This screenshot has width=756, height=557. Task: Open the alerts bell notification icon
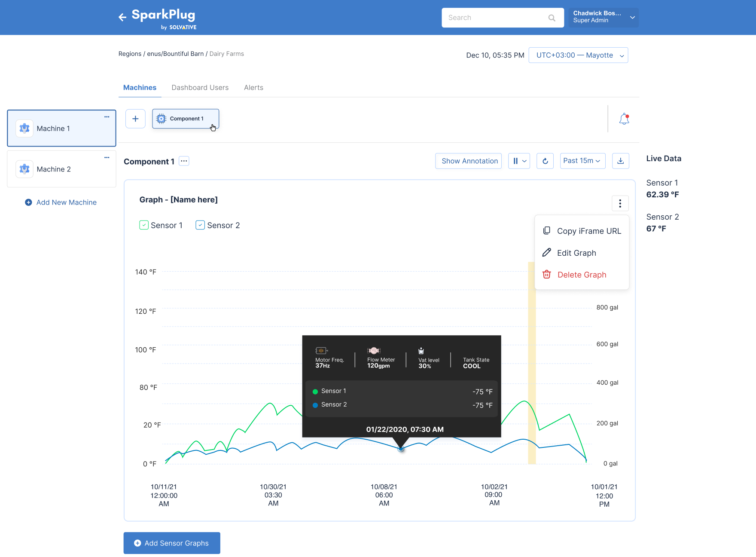[x=624, y=119]
